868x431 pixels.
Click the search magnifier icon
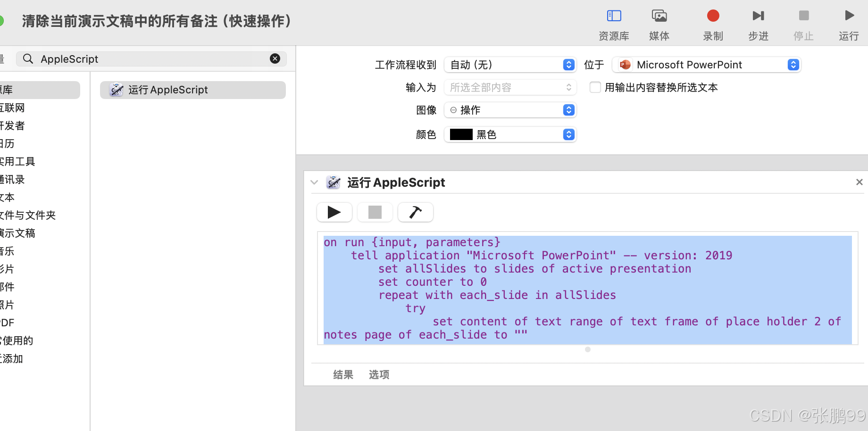[x=28, y=58]
